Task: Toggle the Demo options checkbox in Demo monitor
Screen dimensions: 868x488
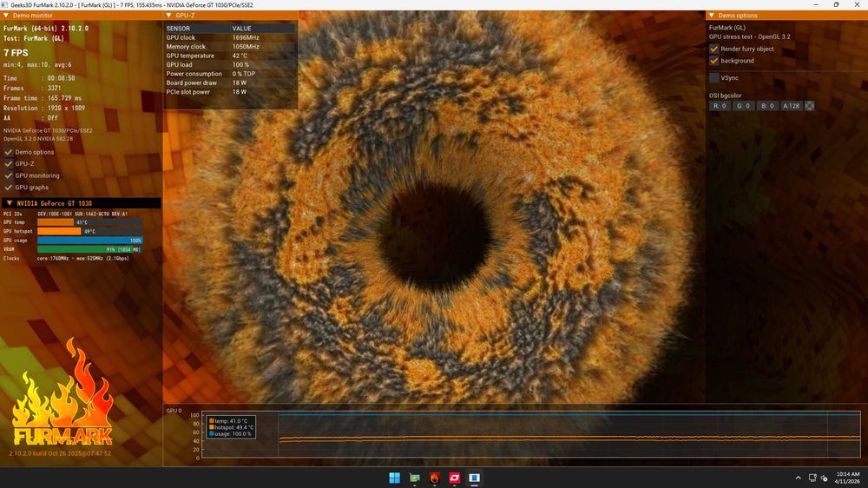Action: coord(9,152)
